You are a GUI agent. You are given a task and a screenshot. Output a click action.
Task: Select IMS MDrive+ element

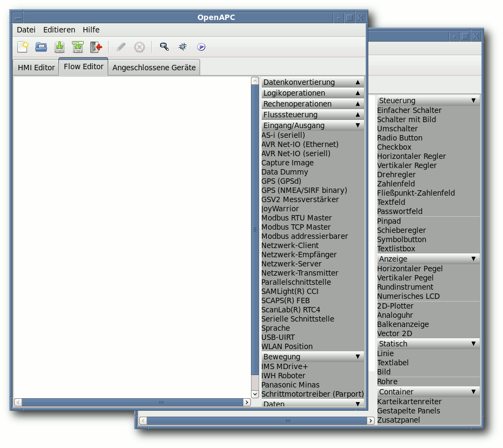tap(284, 366)
